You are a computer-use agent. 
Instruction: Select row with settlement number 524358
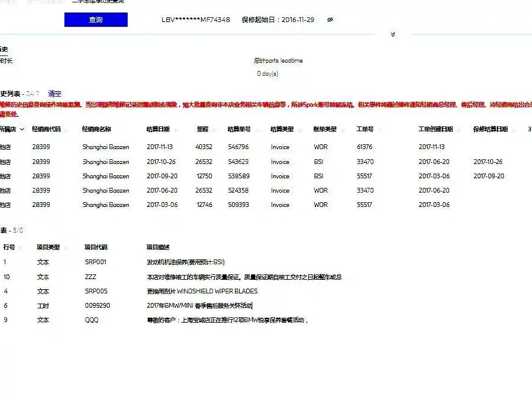(266, 190)
